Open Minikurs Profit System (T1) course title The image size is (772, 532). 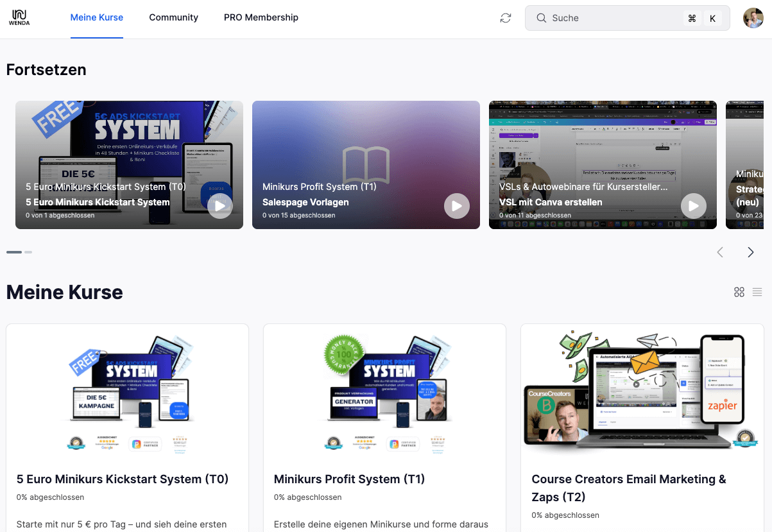click(349, 479)
